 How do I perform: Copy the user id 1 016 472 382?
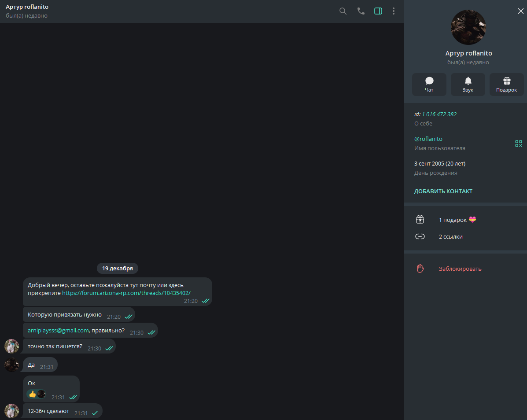(x=439, y=114)
